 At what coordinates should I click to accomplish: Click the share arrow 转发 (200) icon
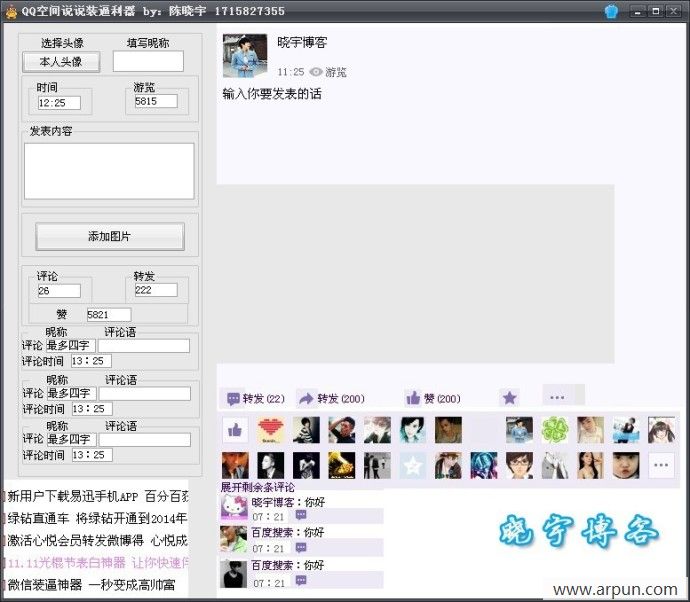point(306,399)
